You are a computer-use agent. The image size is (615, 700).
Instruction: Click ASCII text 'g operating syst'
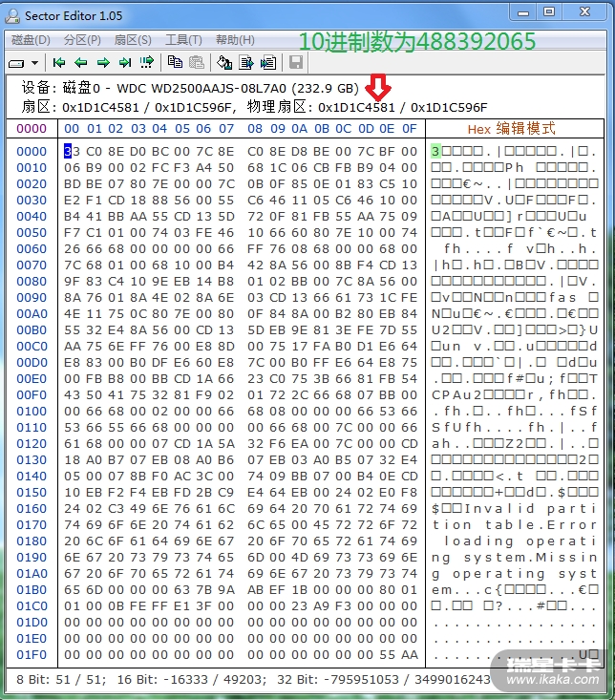pyautogui.click(x=514, y=574)
